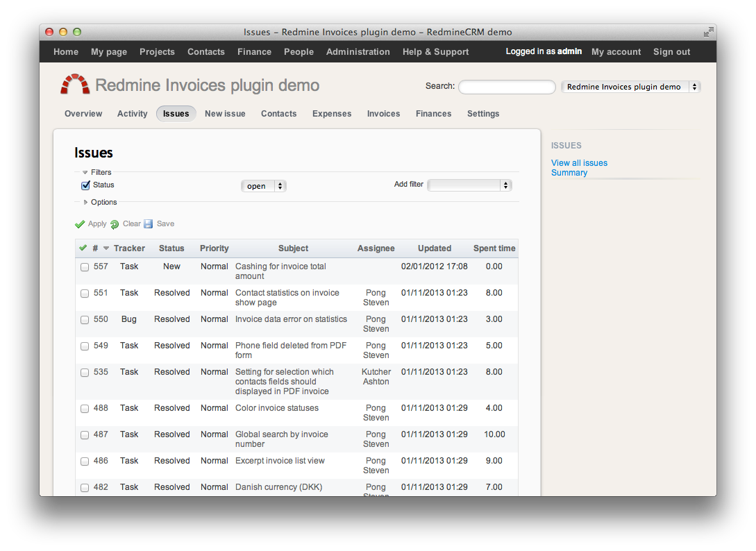This screenshot has width=756, height=551.
Task: Select the checkbox for issue 550
Action: point(85,320)
